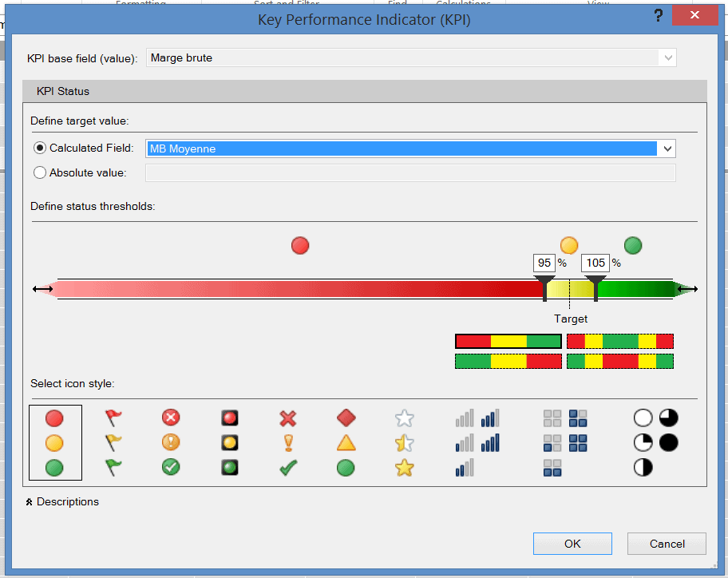Choose the signal bars icon style
The height and width of the screenshot is (578, 728).
477,442
